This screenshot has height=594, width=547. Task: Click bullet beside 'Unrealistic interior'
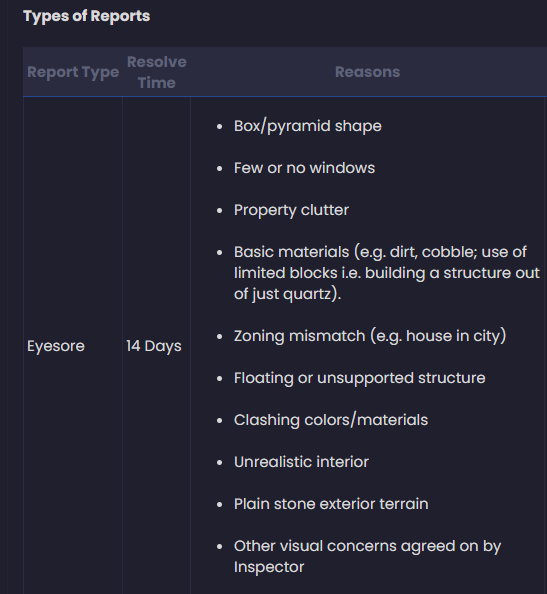tap(219, 463)
